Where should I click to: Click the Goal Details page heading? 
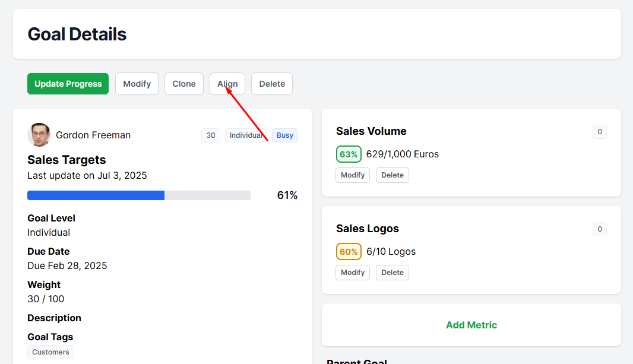(77, 34)
